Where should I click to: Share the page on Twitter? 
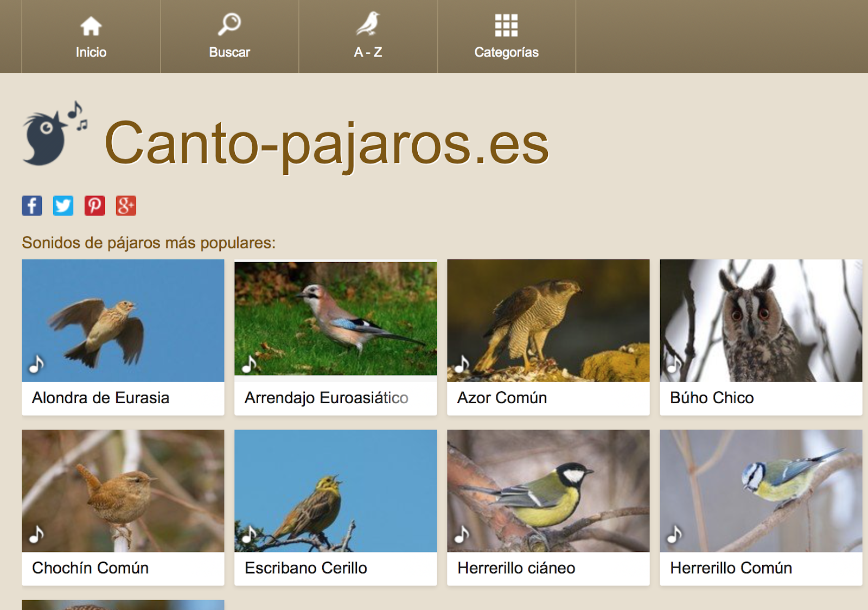coord(63,206)
